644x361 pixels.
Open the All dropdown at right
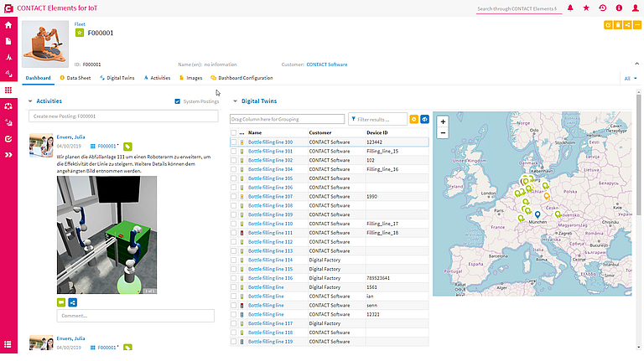pyautogui.click(x=631, y=79)
